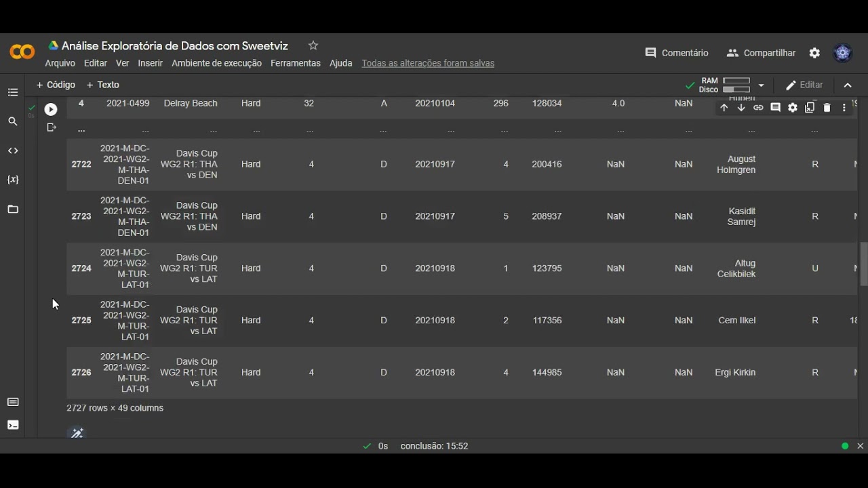Screen dimensions: 868x488
Task: Click the 2727 rows × 49 columns text
Action: [x=115, y=408]
